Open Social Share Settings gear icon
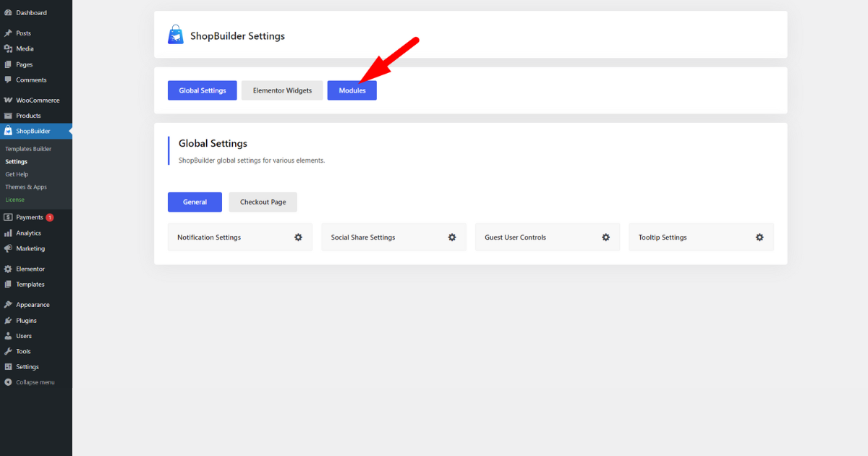 point(452,237)
